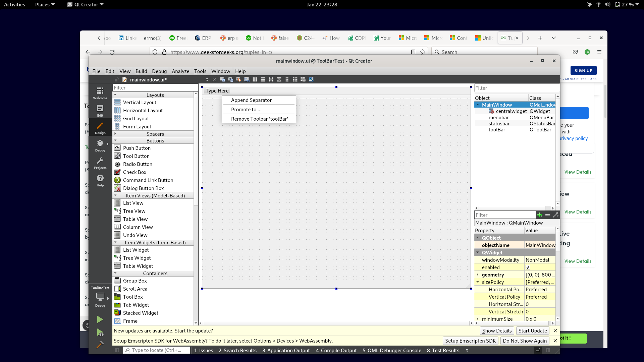Toggle right sidebar visibility in status bar
The image size is (644, 362).
[548, 350]
